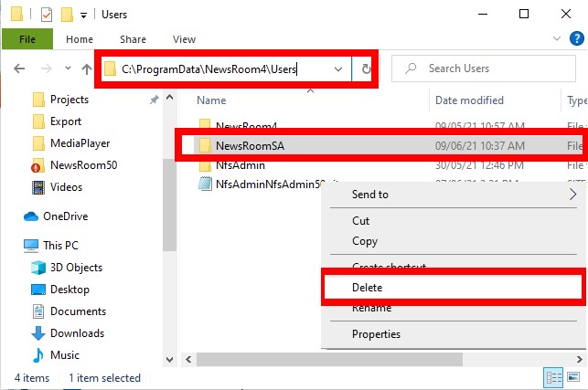Viewport: 588px width, 390px height.
Task: Choose Delete from context menu
Action: (454, 288)
